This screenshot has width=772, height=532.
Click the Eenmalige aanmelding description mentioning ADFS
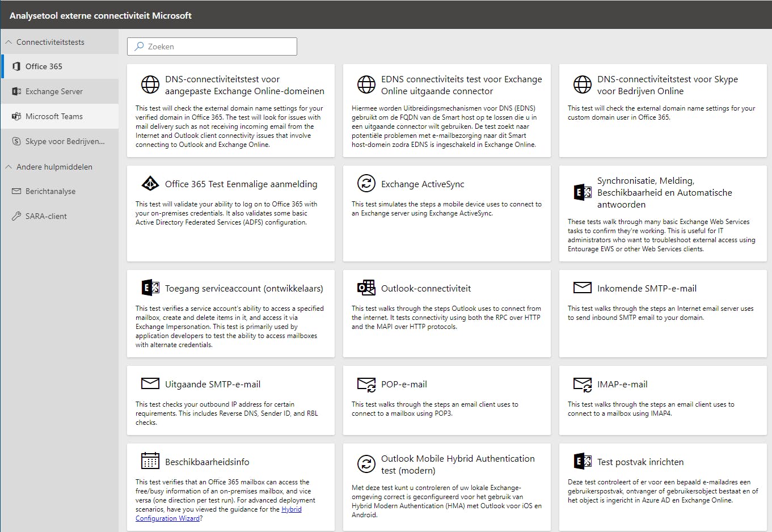coord(226,213)
